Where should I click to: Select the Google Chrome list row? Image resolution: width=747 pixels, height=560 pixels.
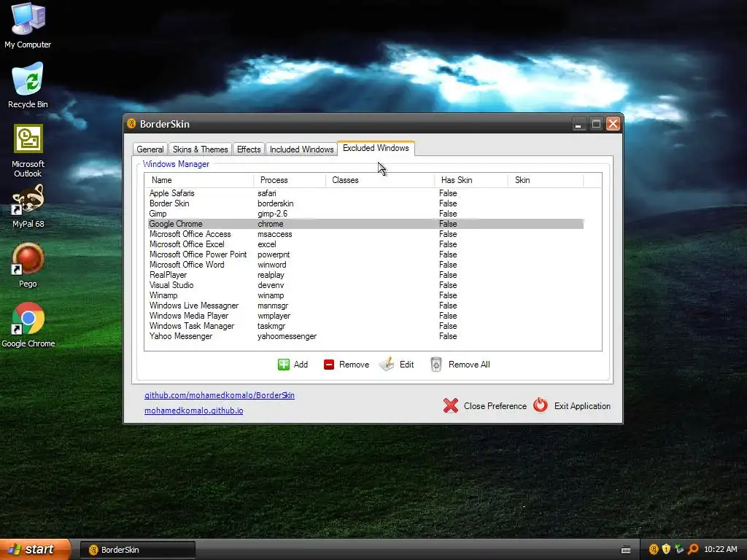pos(366,224)
